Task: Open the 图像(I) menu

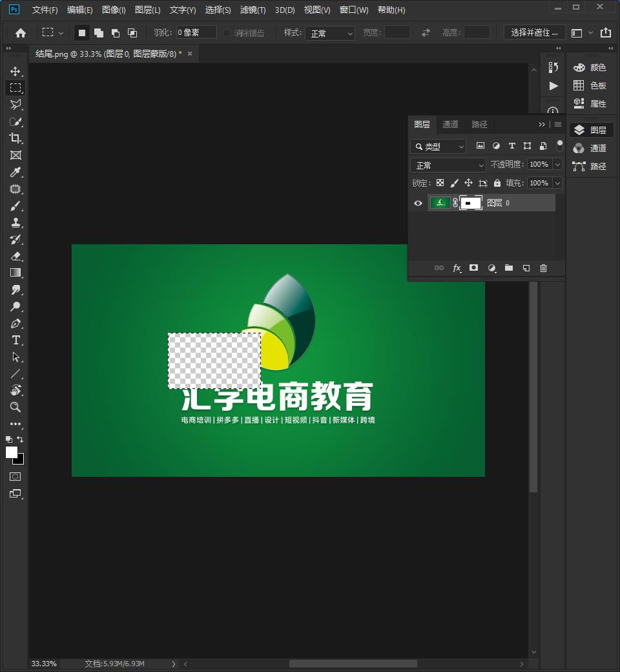Action: (x=114, y=10)
